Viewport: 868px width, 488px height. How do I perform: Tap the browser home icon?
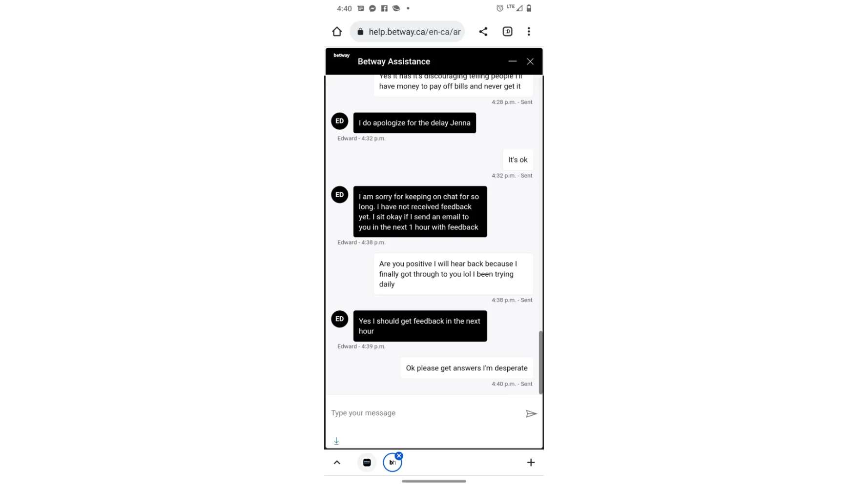pyautogui.click(x=337, y=32)
